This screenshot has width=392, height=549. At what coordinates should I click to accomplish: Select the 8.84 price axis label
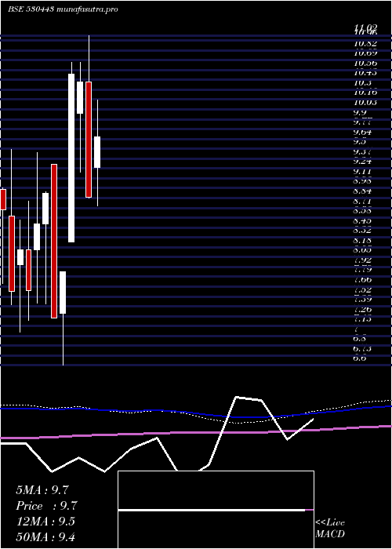[x=362, y=191]
